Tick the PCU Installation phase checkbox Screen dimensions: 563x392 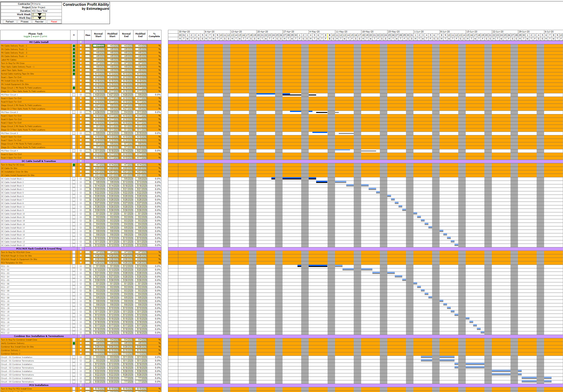pos(81,385)
